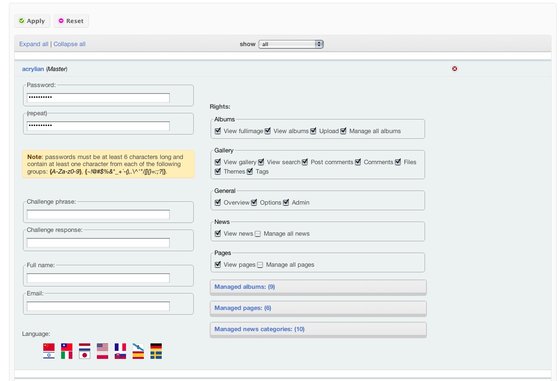Image resolution: width=560 pixels, height=381 pixels.
Task: Click the Collapse all link
Action: point(69,44)
